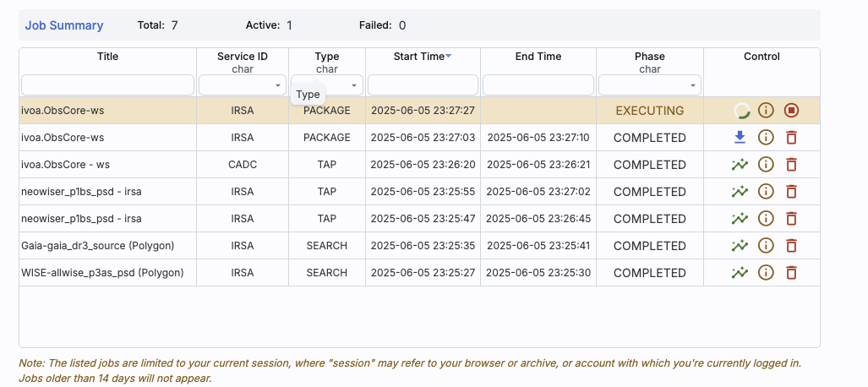Stop the executing ivoa.ObsCore-ws job
The height and width of the screenshot is (387, 868).
792,111
